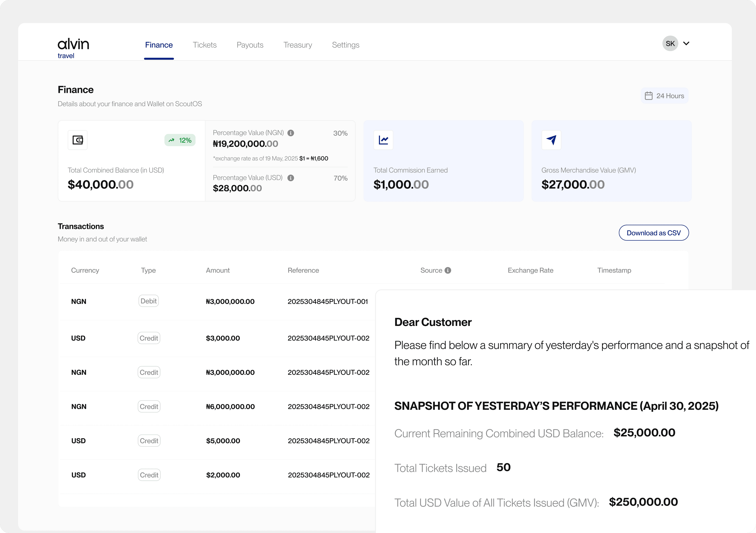Click the Amount column header
Viewport: 756px width, 533px height.
(218, 270)
